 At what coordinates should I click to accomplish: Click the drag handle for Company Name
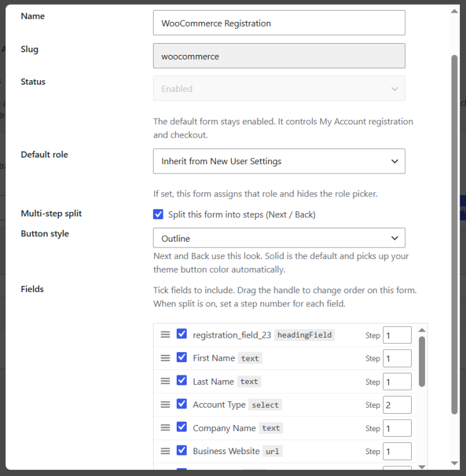click(x=165, y=428)
